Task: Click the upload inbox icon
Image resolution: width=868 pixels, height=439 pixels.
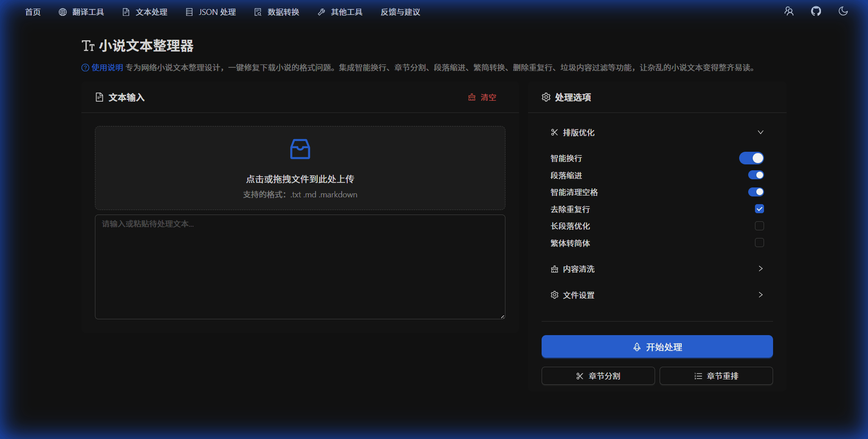Action: tap(300, 149)
